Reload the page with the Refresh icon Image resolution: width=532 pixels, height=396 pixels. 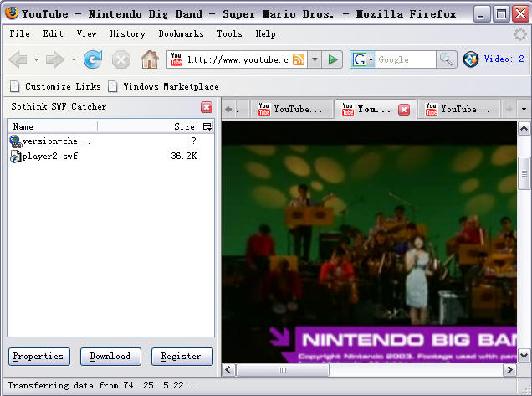tap(93, 59)
